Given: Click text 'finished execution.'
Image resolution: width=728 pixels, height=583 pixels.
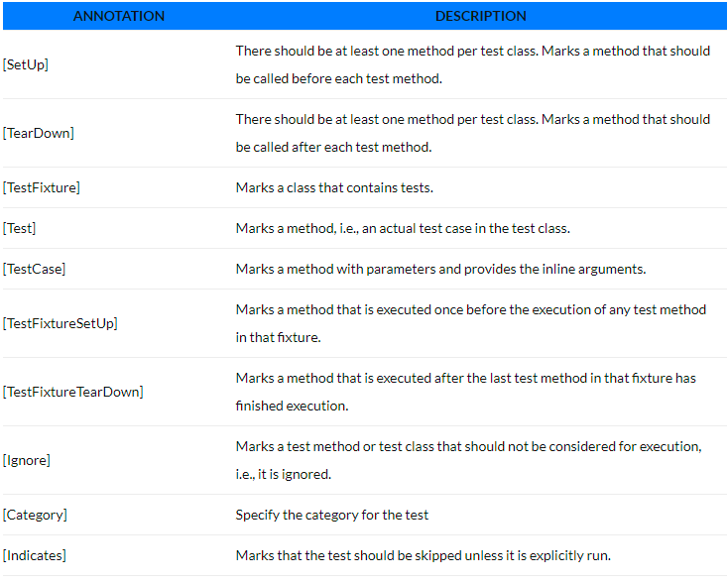Looking at the screenshot, I should pos(292,406).
